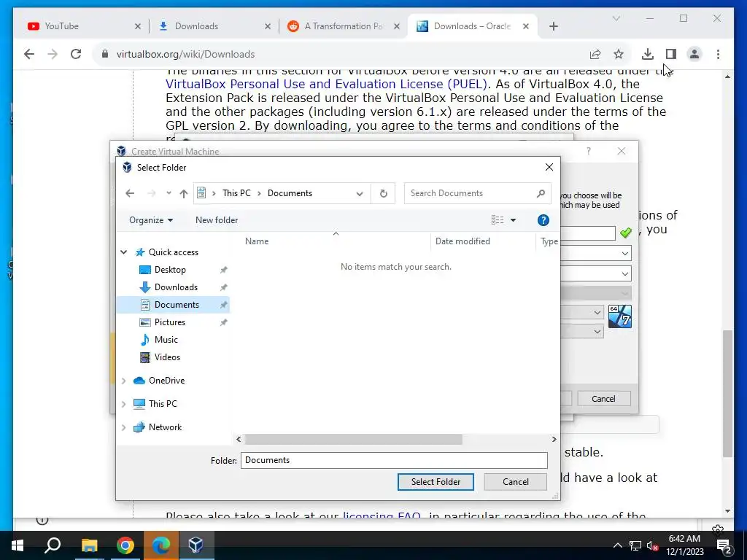
Task: Sort by Date modified column
Action: click(x=462, y=241)
